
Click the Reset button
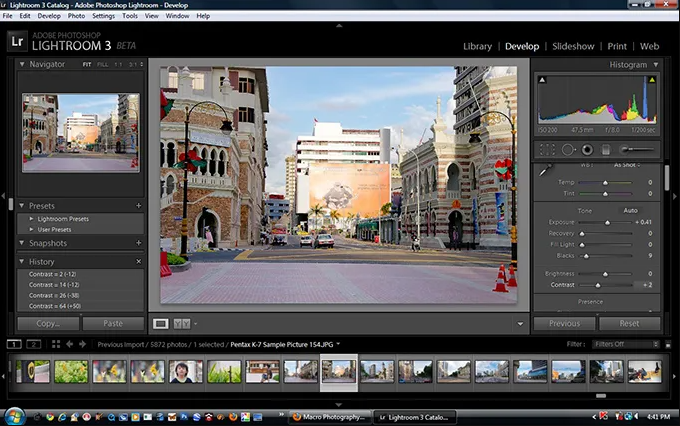pos(629,323)
